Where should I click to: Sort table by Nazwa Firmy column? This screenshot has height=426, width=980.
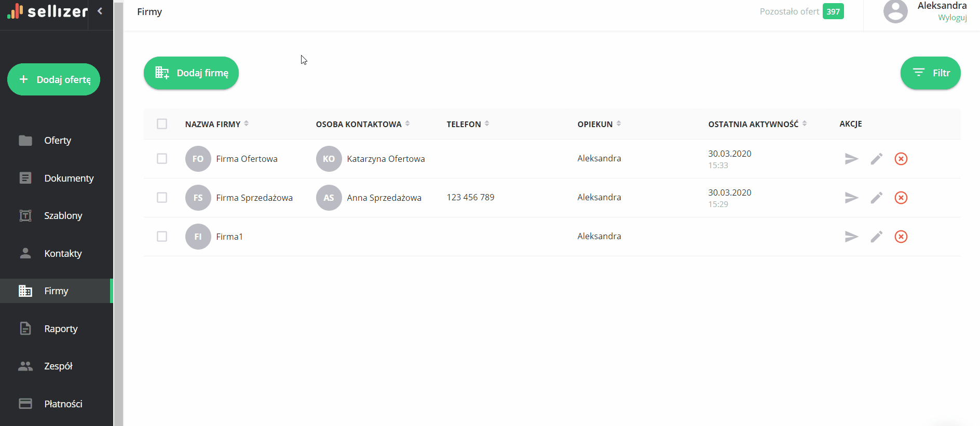[246, 123]
